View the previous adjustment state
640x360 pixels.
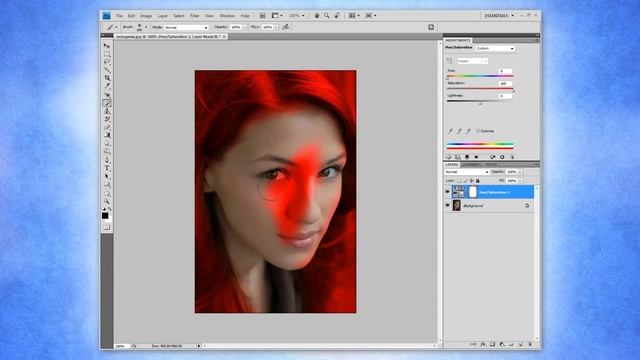(x=493, y=157)
